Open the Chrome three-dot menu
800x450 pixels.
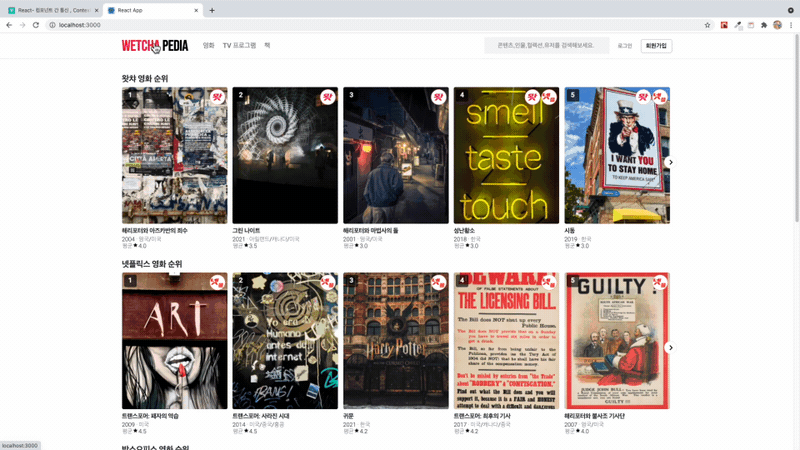point(791,25)
